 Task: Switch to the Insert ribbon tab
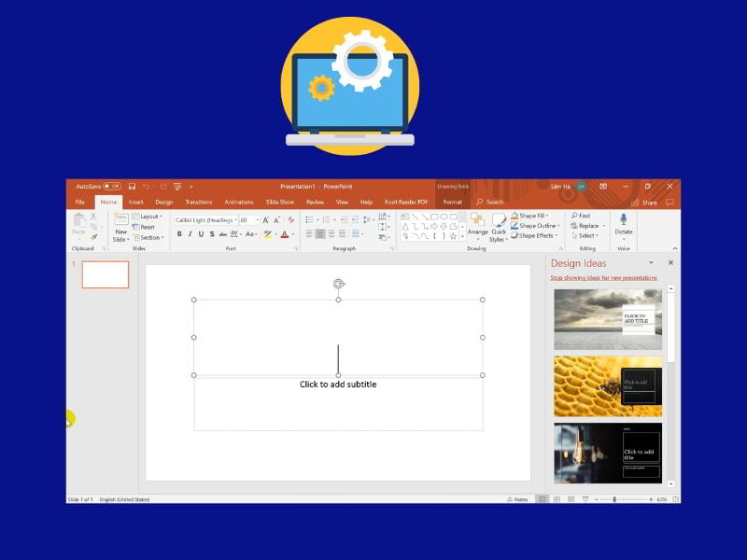point(135,202)
